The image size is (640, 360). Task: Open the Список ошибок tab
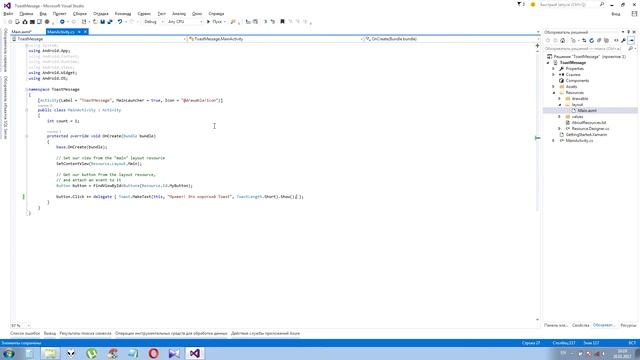(25, 333)
